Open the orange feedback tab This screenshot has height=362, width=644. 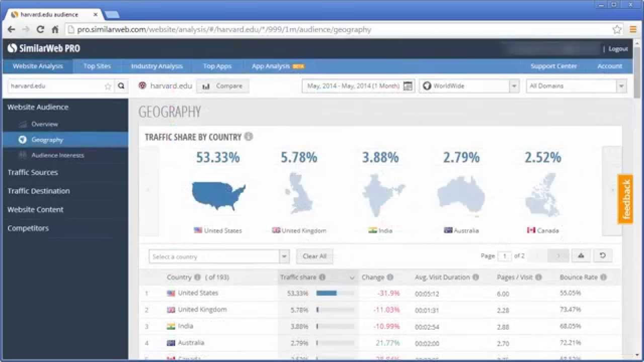tap(625, 199)
